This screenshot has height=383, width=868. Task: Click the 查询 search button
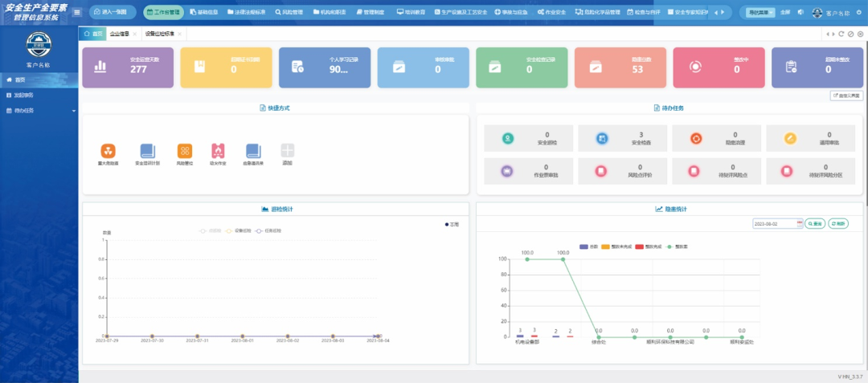pos(815,224)
